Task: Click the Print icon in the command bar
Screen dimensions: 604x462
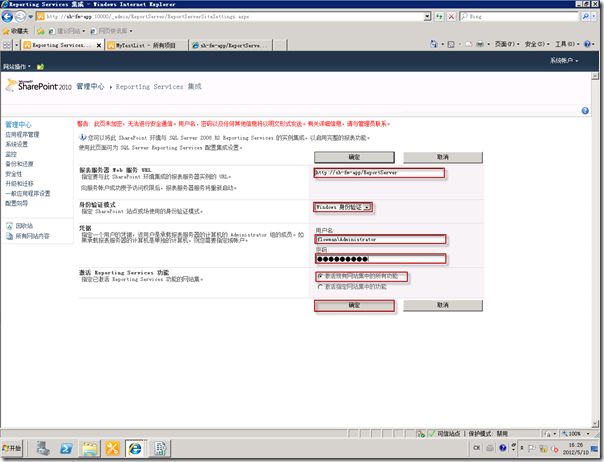Action: click(480, 44)
